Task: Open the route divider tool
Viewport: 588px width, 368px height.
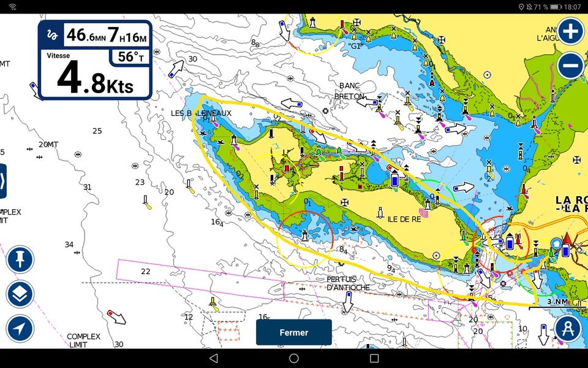Action: pos(568,329)
